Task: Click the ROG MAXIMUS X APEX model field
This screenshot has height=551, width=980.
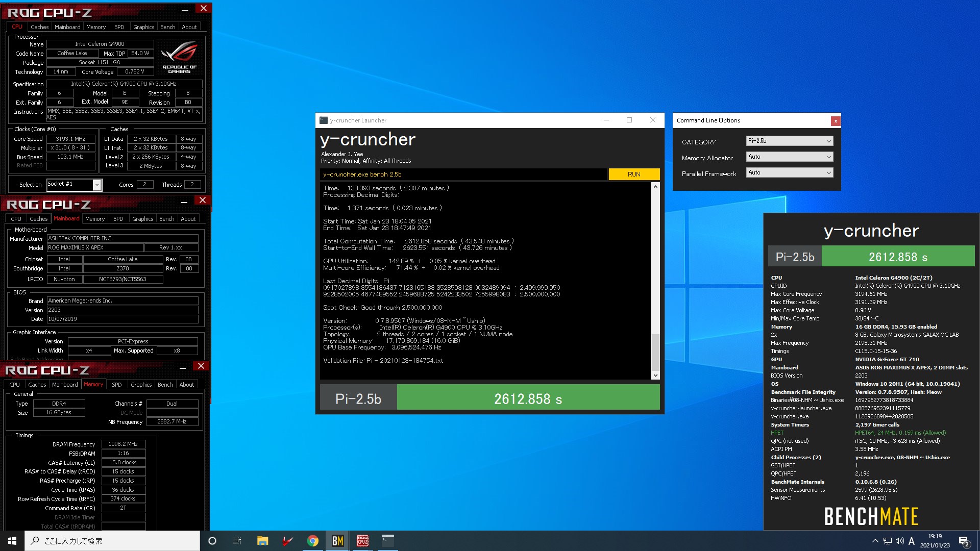Action: pyautogui.click(x=95, y=247)
